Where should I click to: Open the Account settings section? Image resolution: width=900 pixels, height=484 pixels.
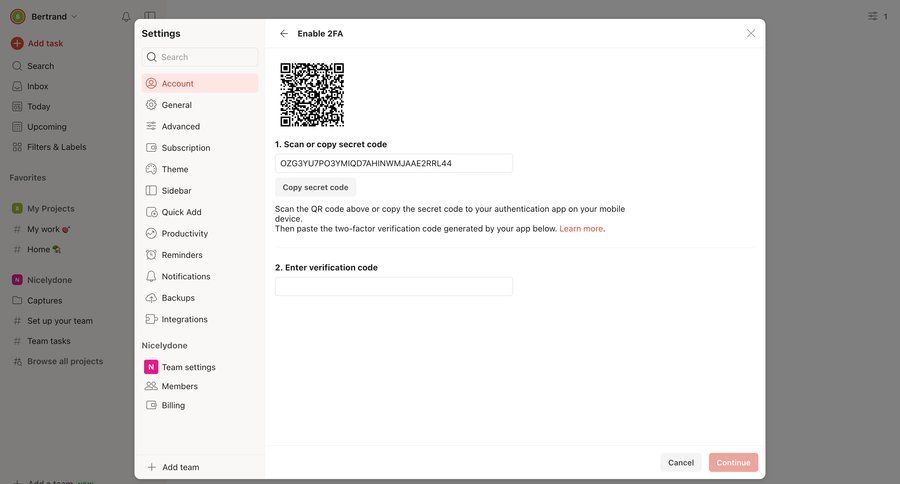pyautogui.click(x=200, y=83)
